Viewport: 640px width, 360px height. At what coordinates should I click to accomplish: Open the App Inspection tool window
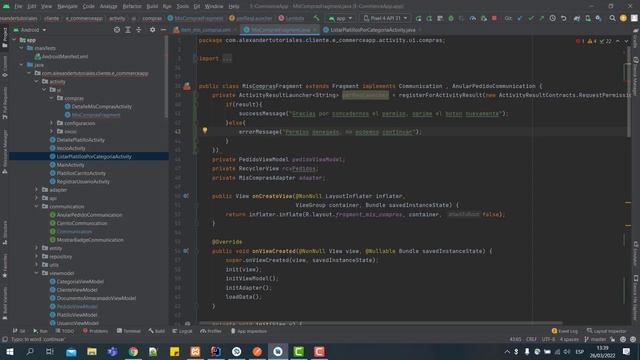(x=249, y=331)
